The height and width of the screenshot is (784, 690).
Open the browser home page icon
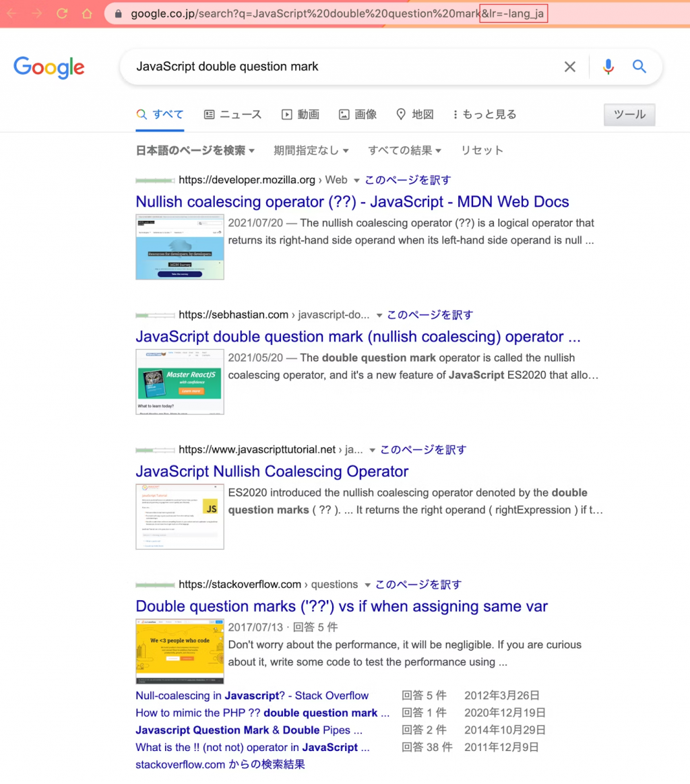87,13
